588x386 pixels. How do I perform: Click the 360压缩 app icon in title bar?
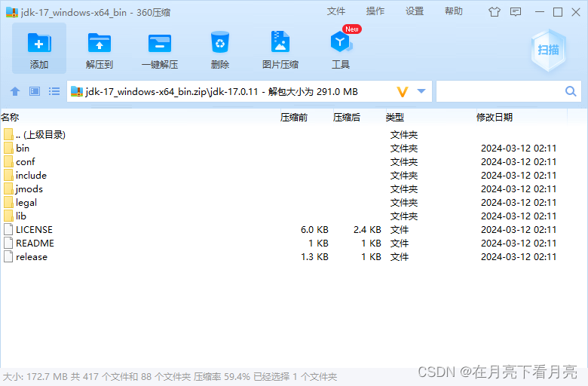12,12
